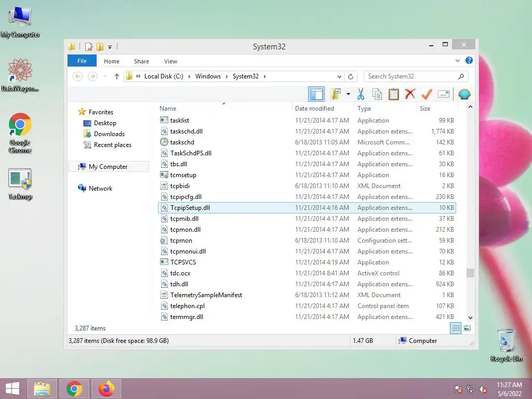This screenshot has width=532, height=399.
Task: Click the Cut scissors icon
Action: coord(361,94)
